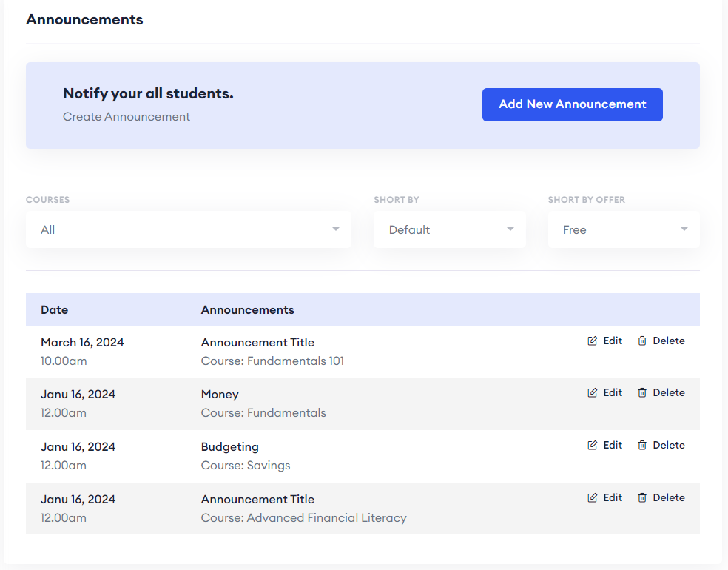
Task: Click the trash icon on the last announcement row
Action: pyautogui.click(x=642, y=497)
